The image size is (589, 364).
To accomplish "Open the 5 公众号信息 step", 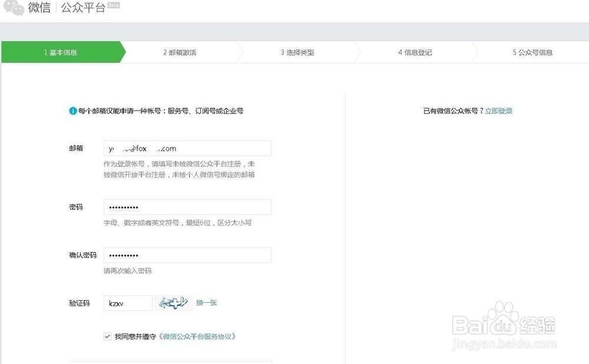I will point(532,52).
